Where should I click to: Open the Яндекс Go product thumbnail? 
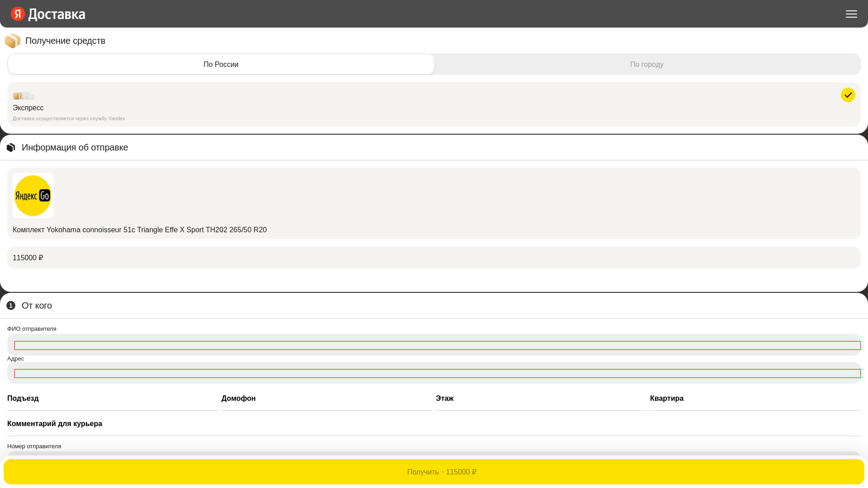(33, 196)
